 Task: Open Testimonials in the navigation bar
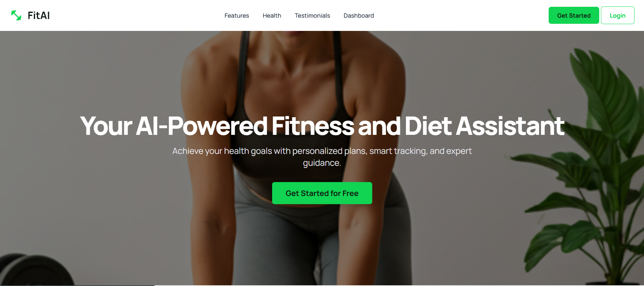click(x=312, y=16)
